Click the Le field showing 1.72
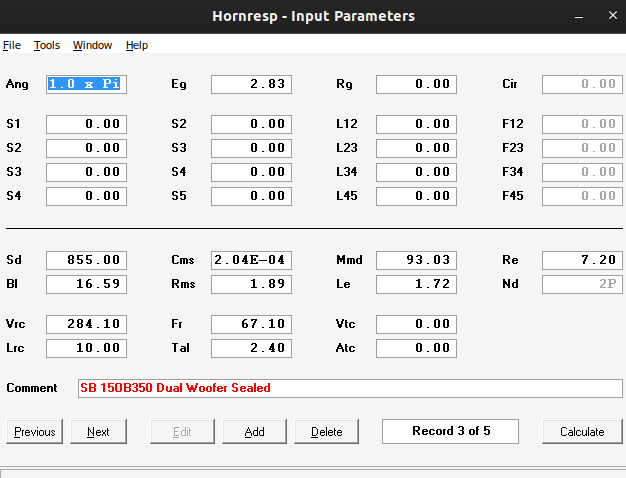This screenshot has height=478, width=626. 416,284
